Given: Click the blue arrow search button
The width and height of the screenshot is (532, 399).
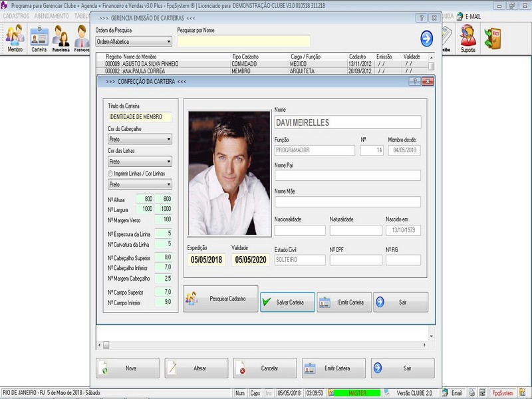Looking at the screenshot, I should (x=426, y=39).
